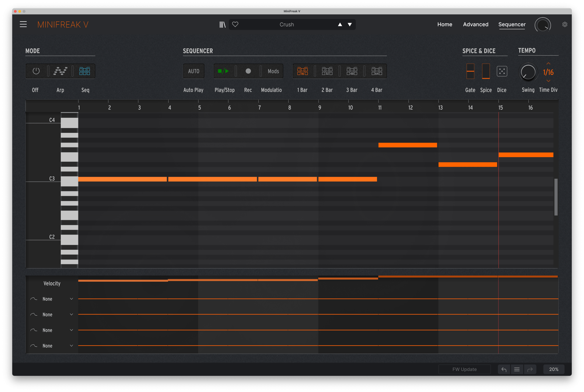Open the preset library browser icon

[x=222, y=25]
